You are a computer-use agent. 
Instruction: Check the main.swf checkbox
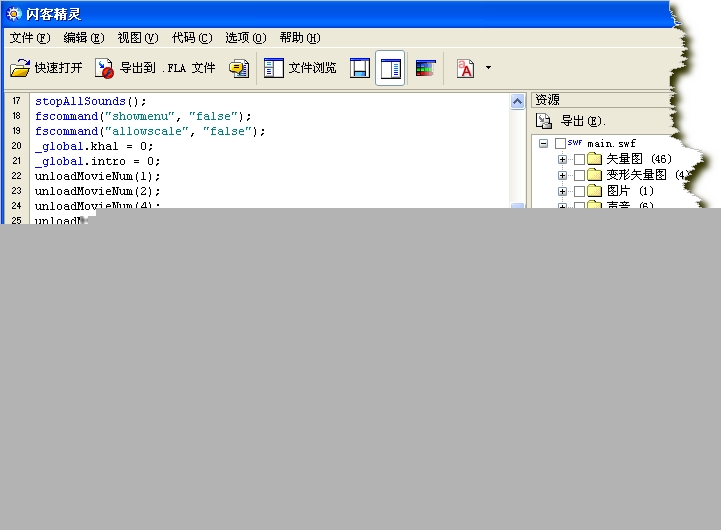point(561,144)
